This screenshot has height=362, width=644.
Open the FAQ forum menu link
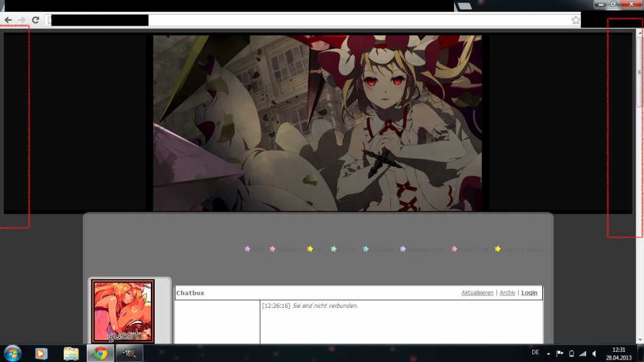coord(320,250)
